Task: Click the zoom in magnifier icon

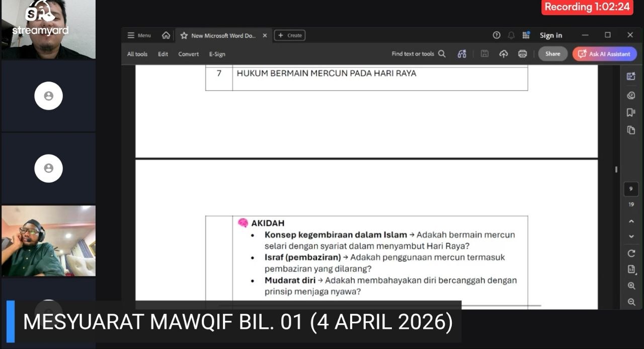Action: coord(631,286)
